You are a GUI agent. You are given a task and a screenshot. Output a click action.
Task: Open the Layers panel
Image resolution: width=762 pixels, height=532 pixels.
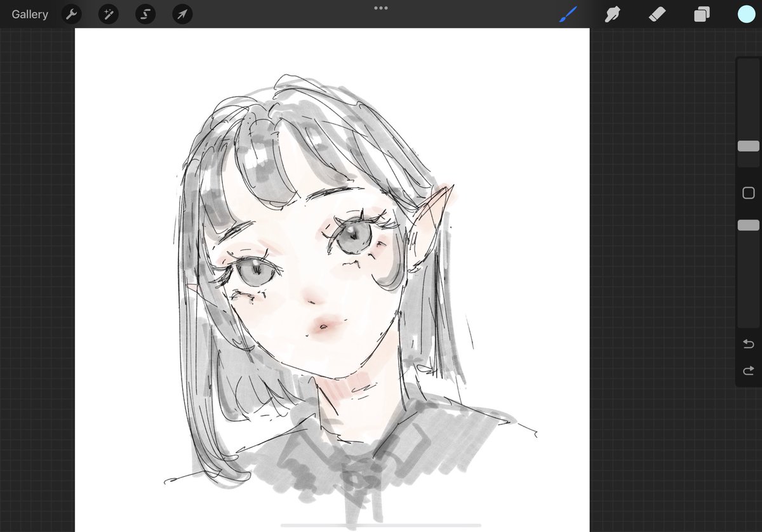[702, 14]
